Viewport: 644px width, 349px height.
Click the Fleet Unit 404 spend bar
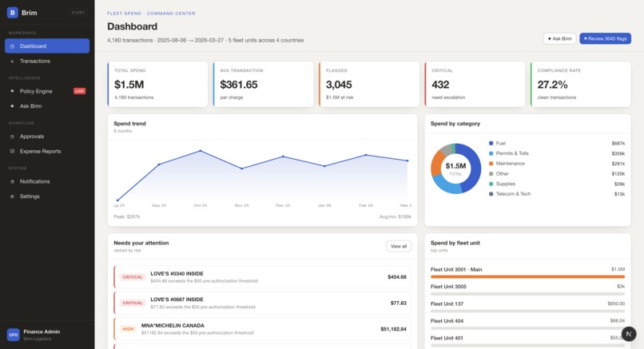point(527,328)
